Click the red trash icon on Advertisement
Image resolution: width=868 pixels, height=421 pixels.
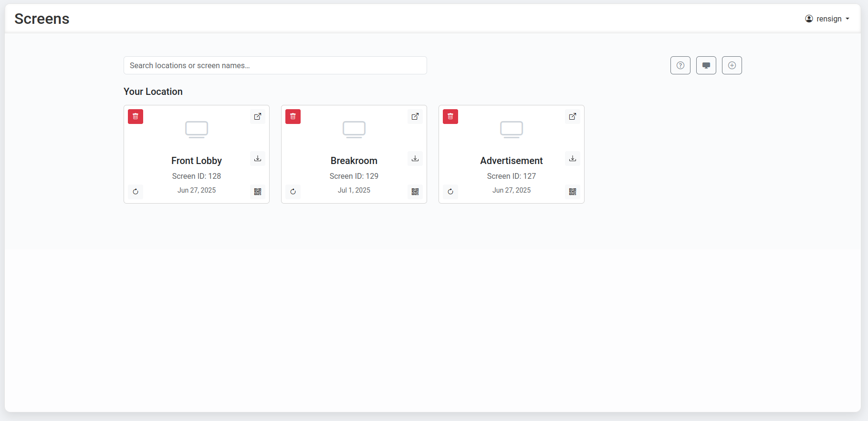(x=450, y=116)
